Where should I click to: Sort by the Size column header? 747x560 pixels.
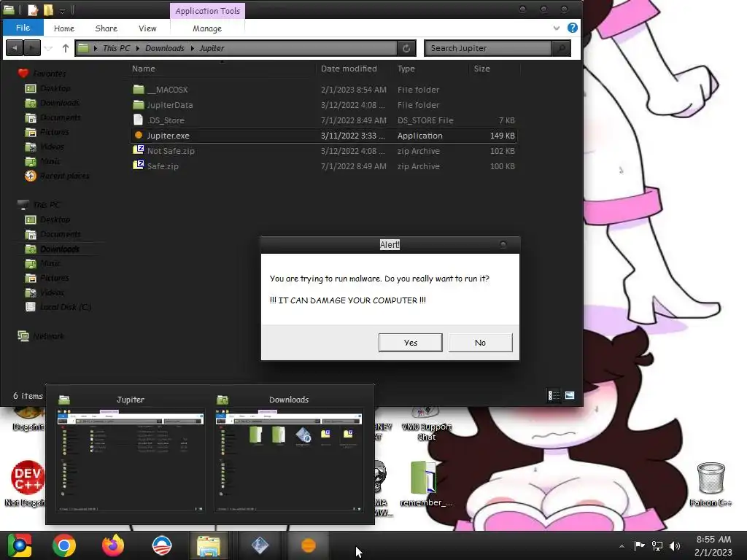click(481, 69)
